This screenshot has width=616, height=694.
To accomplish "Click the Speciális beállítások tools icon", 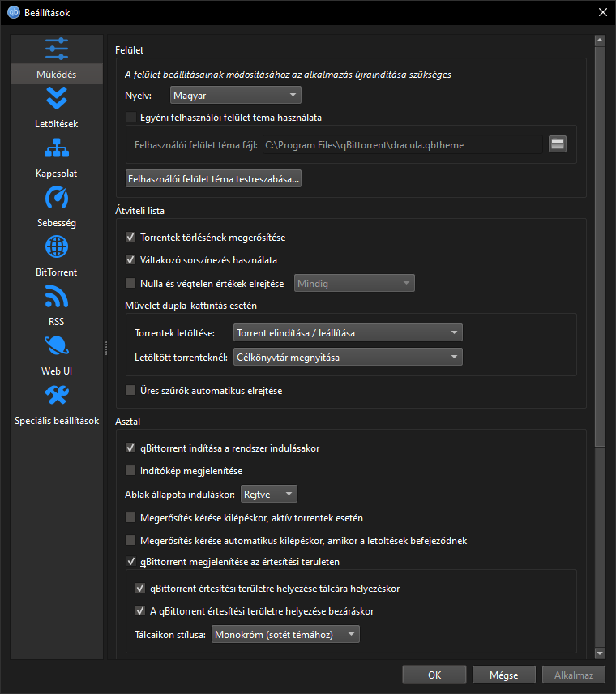I will [x=57, y=395].
